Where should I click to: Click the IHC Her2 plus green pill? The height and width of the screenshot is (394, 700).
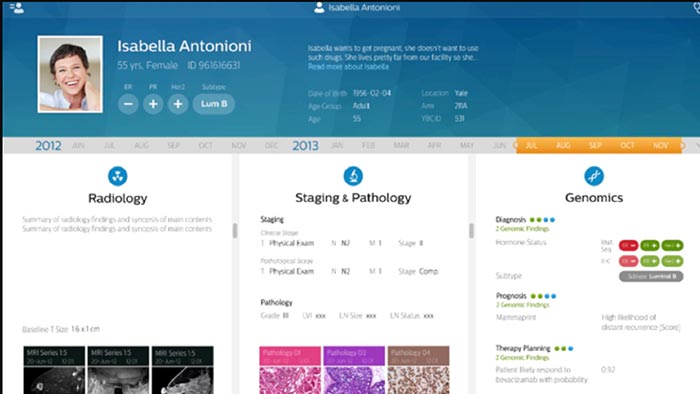(x=672, y=261)
